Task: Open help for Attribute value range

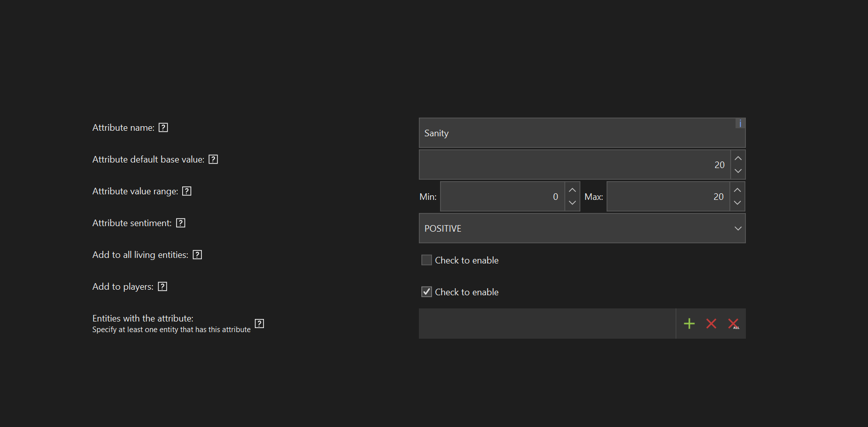Action: (x=187, y=191)
